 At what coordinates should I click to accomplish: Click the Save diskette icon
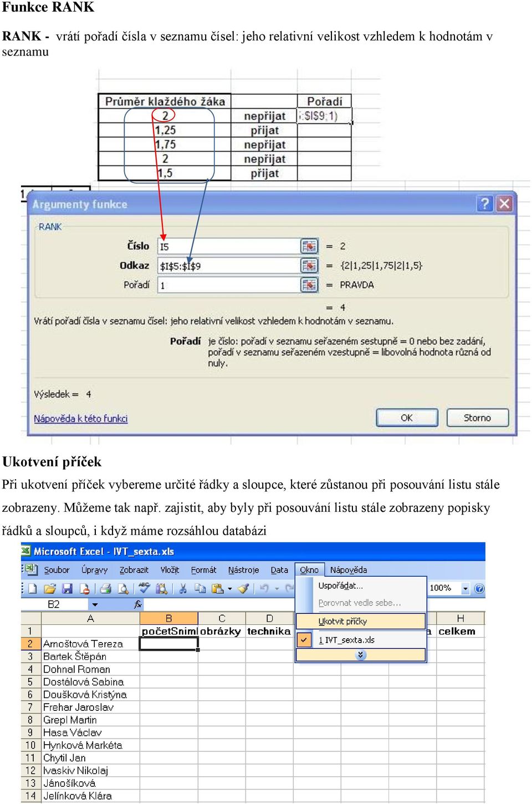(67, 588)
